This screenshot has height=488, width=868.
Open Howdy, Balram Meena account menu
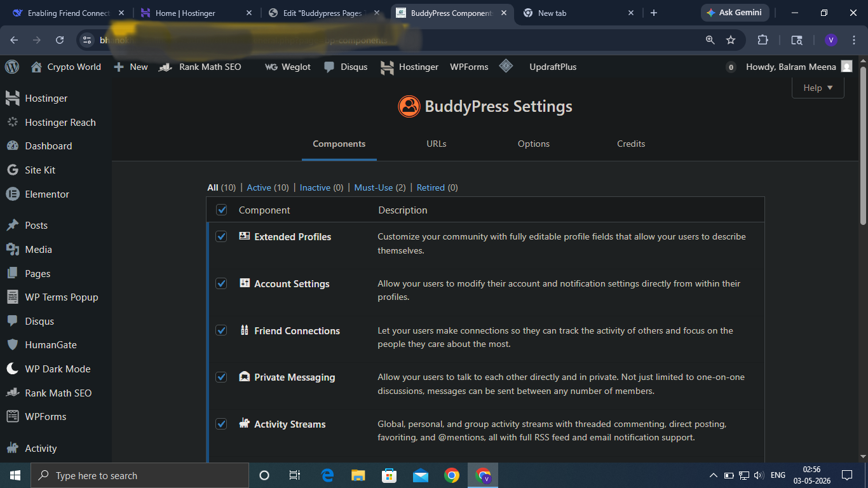coord(799,67)
